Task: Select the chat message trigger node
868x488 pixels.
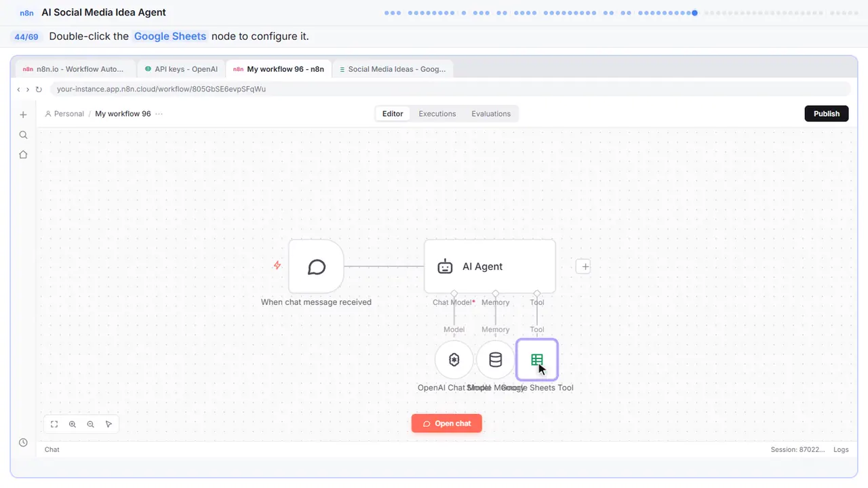Action: (316, 266)
